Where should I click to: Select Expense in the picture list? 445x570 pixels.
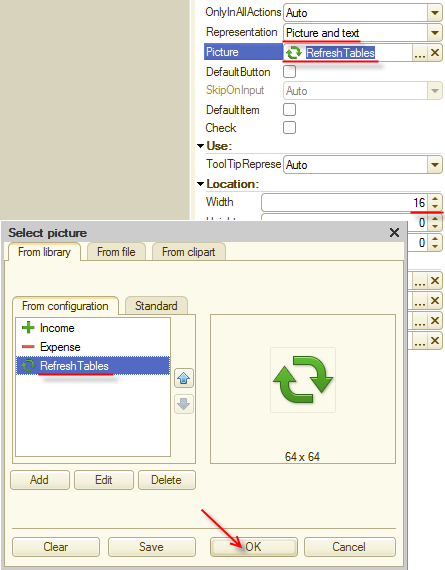coord(93,347)
